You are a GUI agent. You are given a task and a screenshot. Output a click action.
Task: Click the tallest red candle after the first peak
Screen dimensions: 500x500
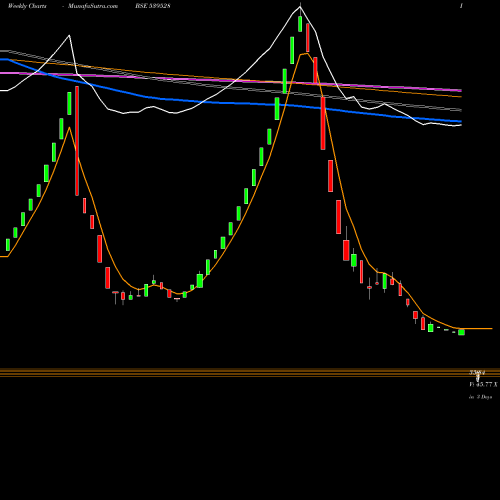77,141
